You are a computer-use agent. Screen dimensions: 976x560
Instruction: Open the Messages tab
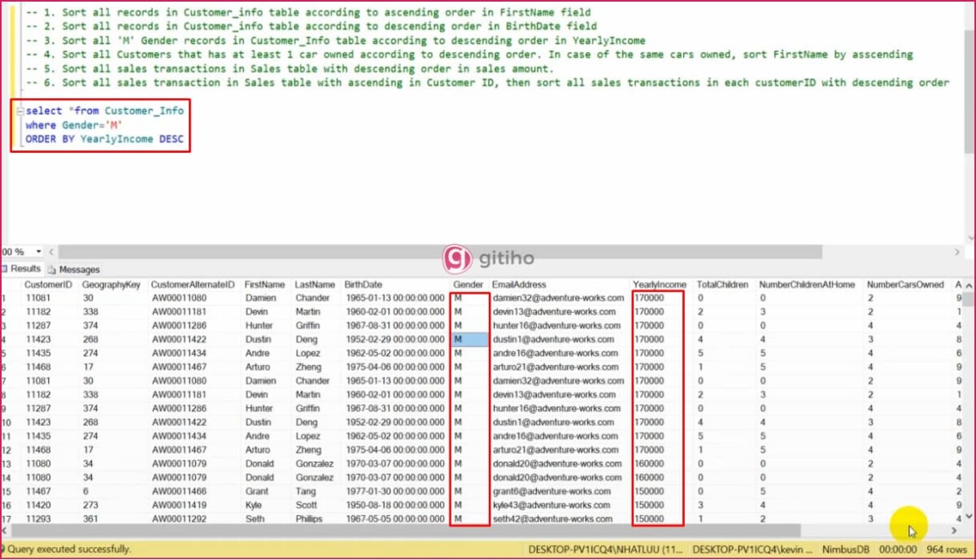74,269
